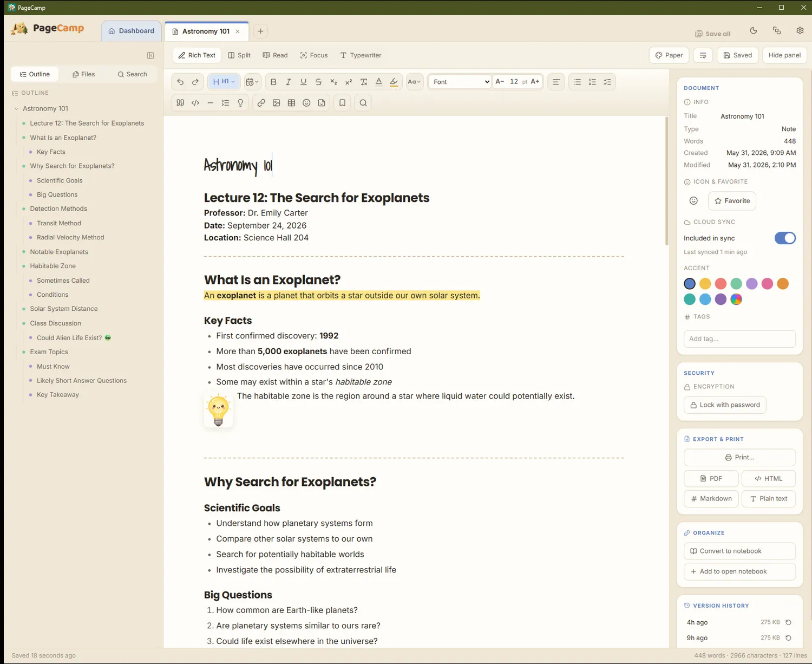Image resolution: width=812 pixels, height=664 pixels.
Task: Open application settings gear
Action: (800, 31)
